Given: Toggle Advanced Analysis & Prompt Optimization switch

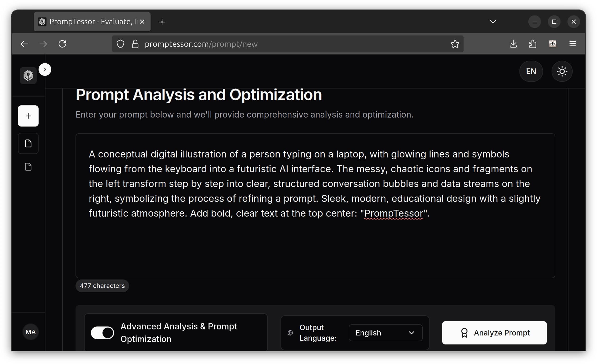Looking at the screenshot, I should [102, 333].
